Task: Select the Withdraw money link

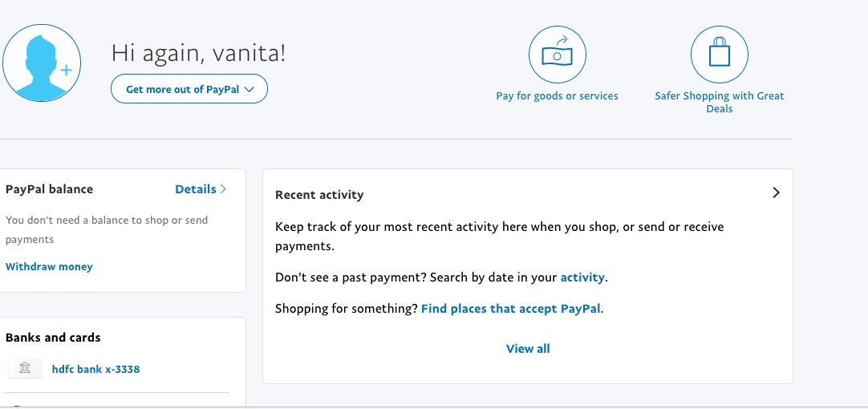Action: coord(49,266)
